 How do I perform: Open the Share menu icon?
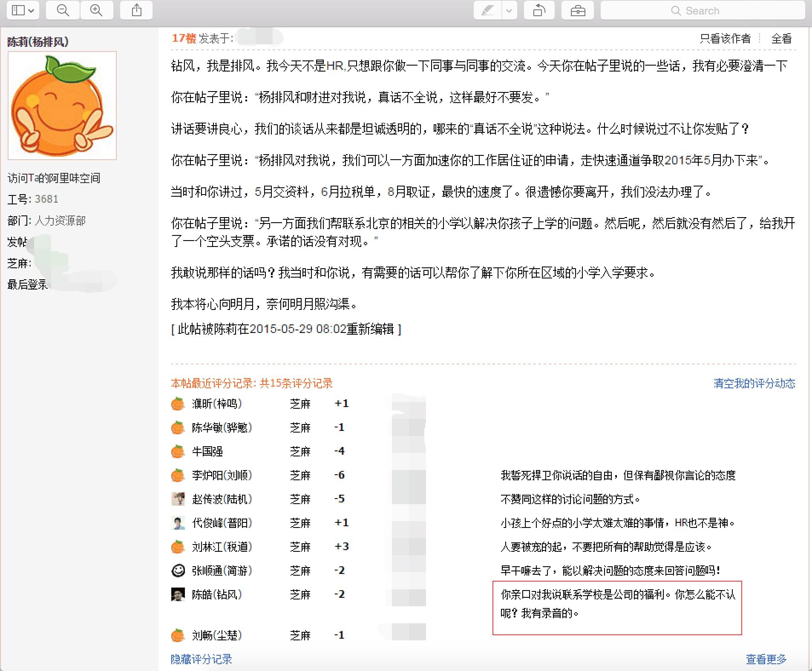[136, 10]
